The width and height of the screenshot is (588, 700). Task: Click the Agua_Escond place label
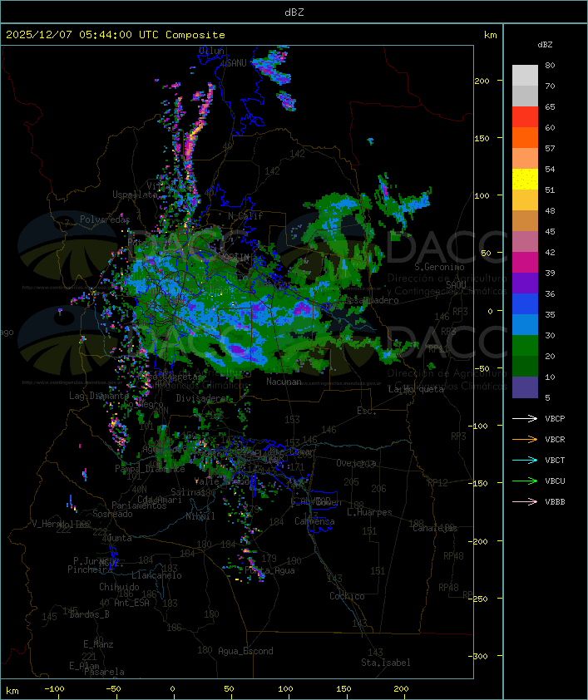pos(245,651)
